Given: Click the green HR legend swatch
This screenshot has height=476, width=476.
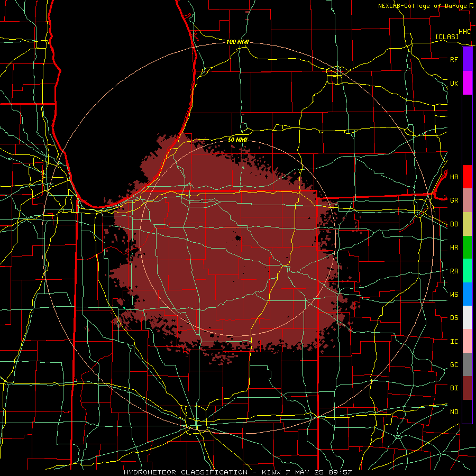Looking at the screenshot, I should pos(467,248).
